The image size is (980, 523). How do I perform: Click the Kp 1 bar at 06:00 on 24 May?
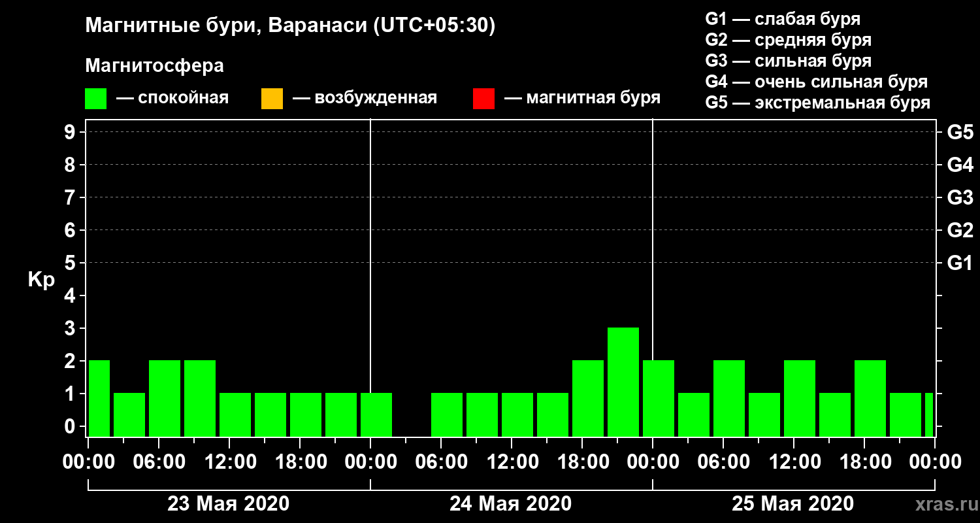[x=447, y=414]
